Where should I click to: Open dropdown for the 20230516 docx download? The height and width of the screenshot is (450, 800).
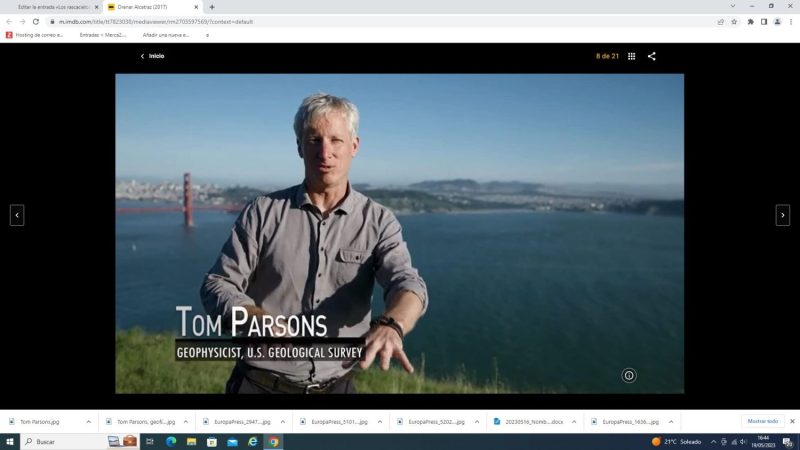[573, 421]
